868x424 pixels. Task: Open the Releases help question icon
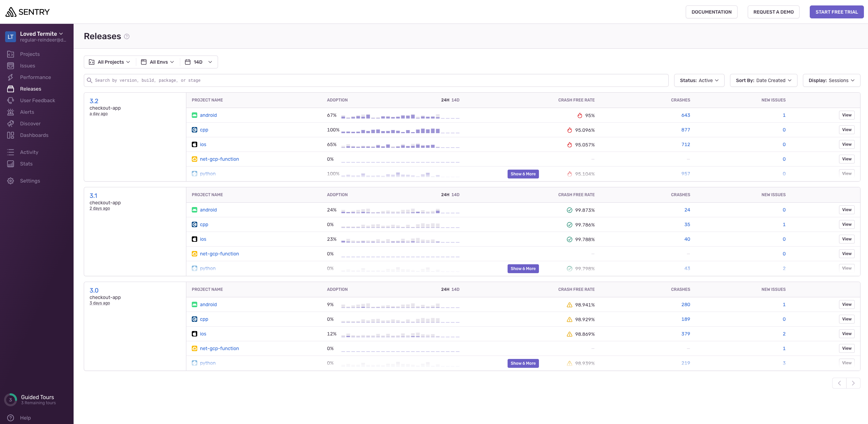(x=127, y=36)
